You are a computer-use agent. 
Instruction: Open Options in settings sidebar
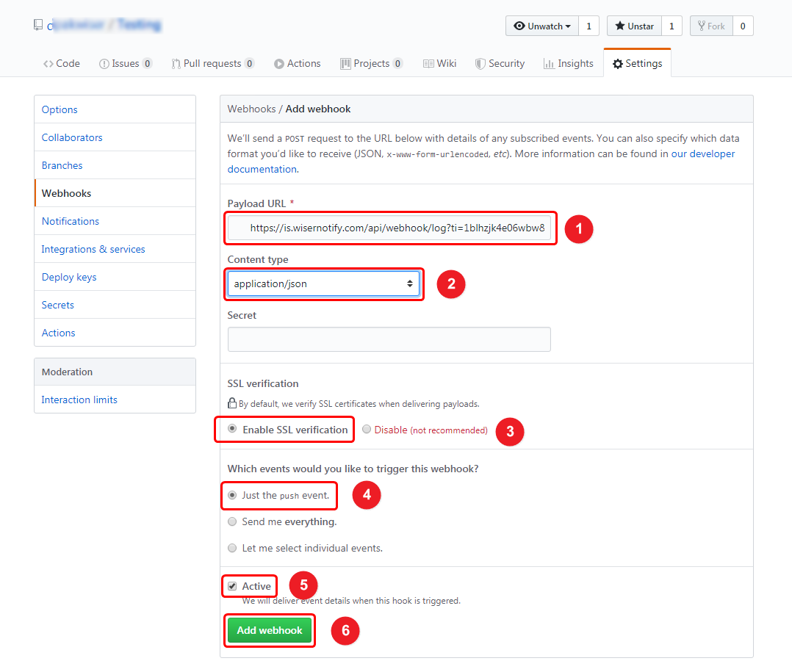[115, 109]
